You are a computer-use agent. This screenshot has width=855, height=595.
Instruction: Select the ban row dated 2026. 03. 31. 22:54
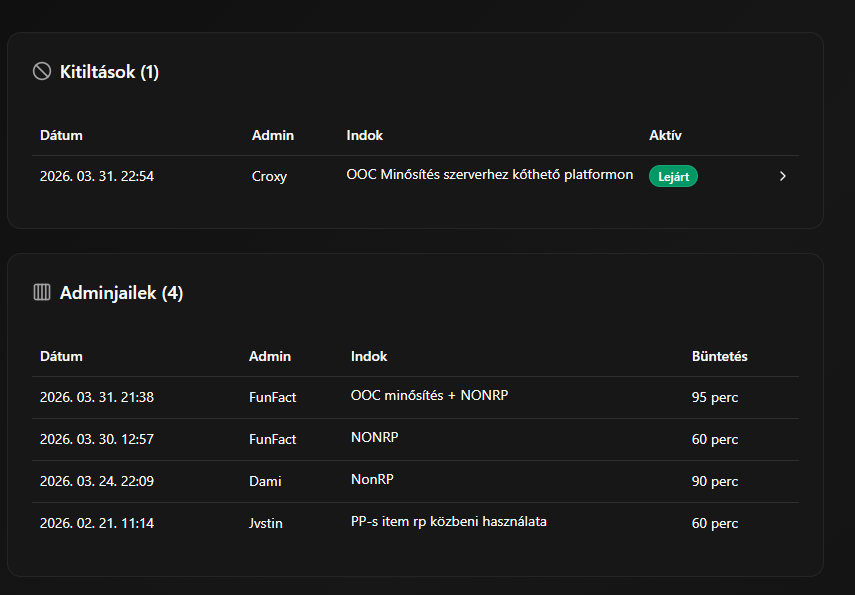(x=97, y=176)
